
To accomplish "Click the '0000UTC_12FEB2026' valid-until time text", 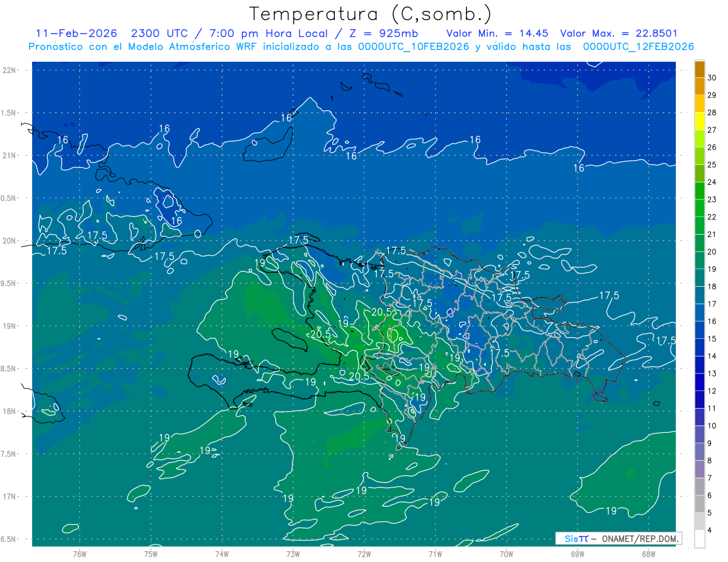I will 638,47.
